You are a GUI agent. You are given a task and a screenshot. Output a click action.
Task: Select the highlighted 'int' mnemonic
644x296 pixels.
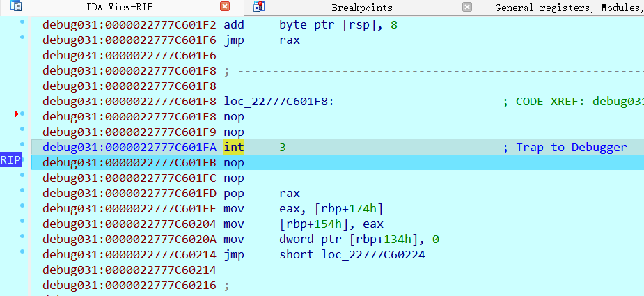234,147
